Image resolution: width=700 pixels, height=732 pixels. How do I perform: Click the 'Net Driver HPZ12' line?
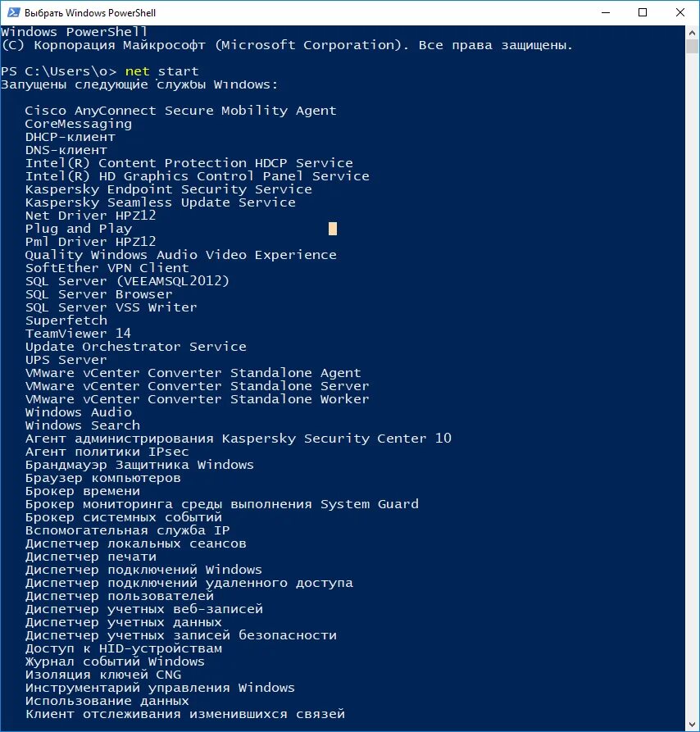point(90,216)
